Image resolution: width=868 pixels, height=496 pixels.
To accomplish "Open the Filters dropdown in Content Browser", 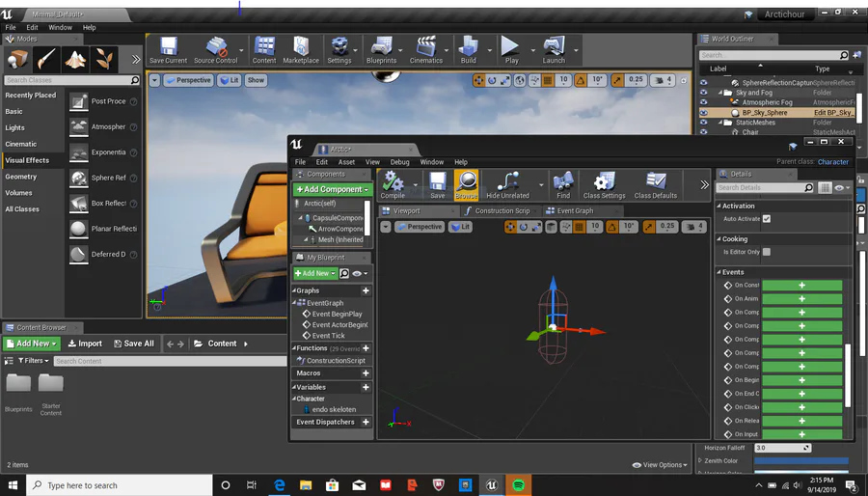I will coord(33,360).
